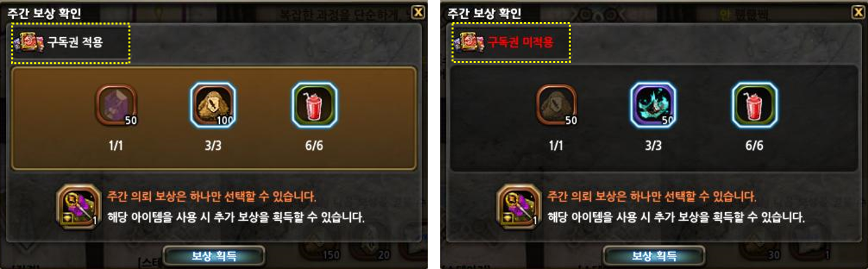Click the subscription ticket icon beside 구독권 적용
Image resolution: width=868 pixels, height=269 pixels.
28,42
